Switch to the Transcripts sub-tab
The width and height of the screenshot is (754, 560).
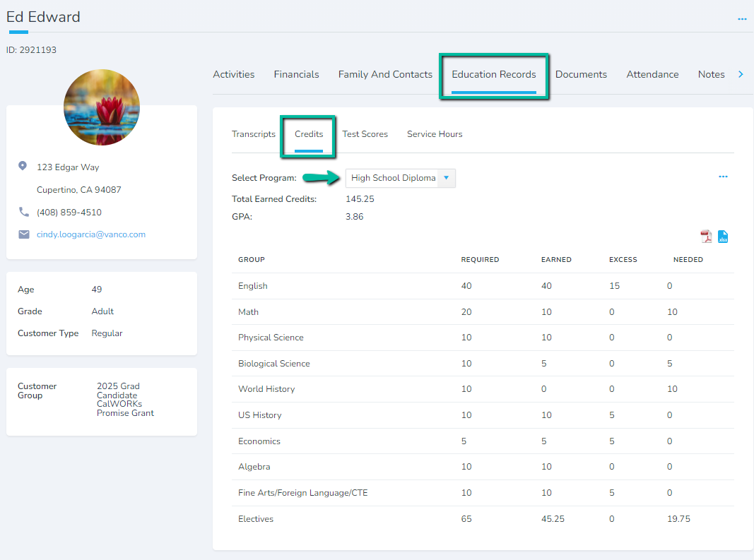click(x=254, y=134)
